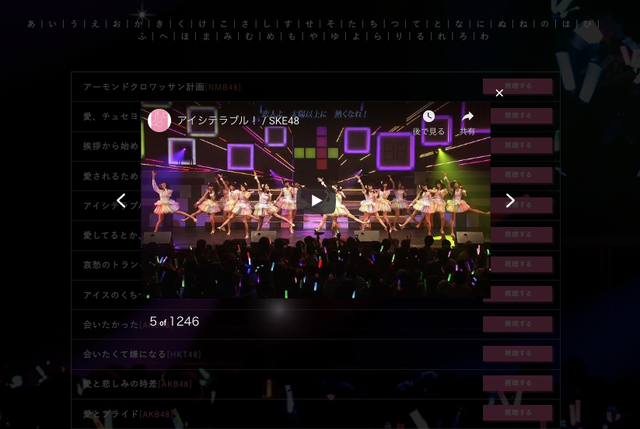Jump to index letter に
This screenshot has width=640, height=429.
[480, 24]
